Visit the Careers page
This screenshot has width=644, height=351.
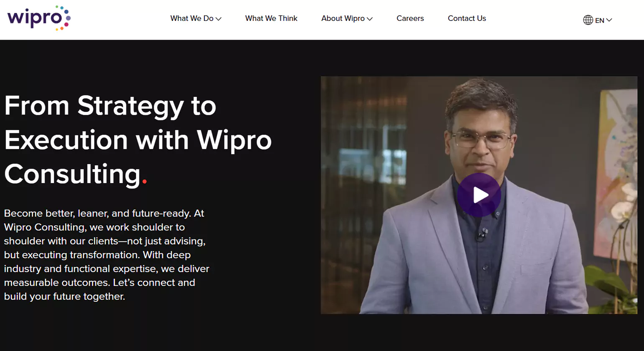(410, 18)
